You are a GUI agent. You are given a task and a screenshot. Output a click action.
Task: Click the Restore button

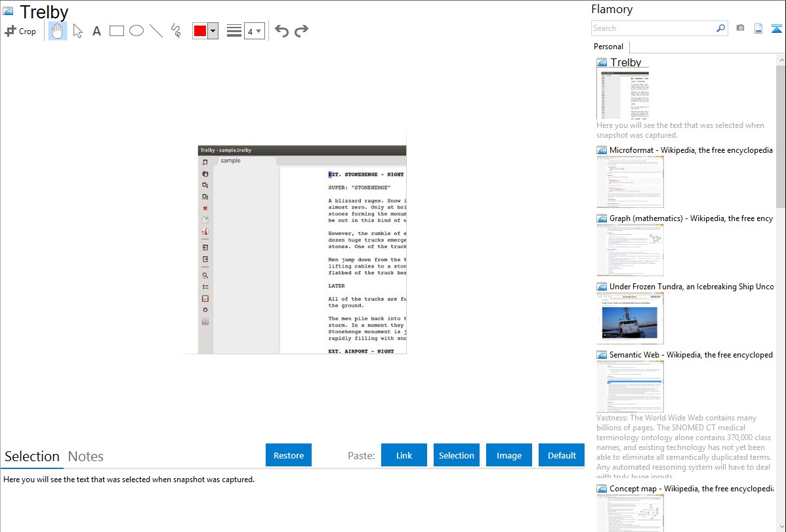click(289, 455)
